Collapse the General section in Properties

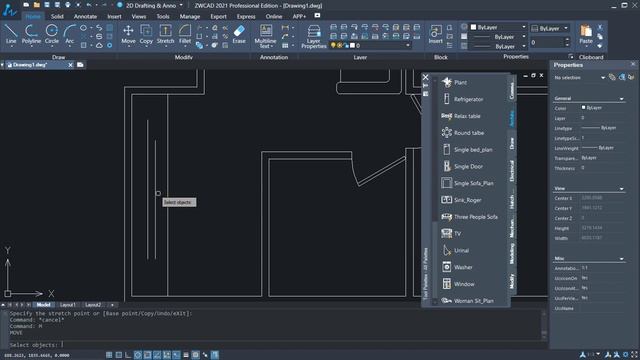622,99
